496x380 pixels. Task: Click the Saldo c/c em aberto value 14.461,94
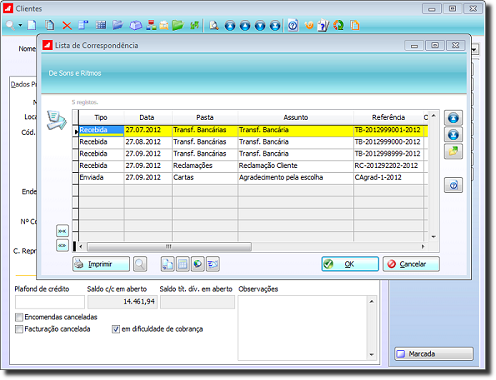pos(122,302)
